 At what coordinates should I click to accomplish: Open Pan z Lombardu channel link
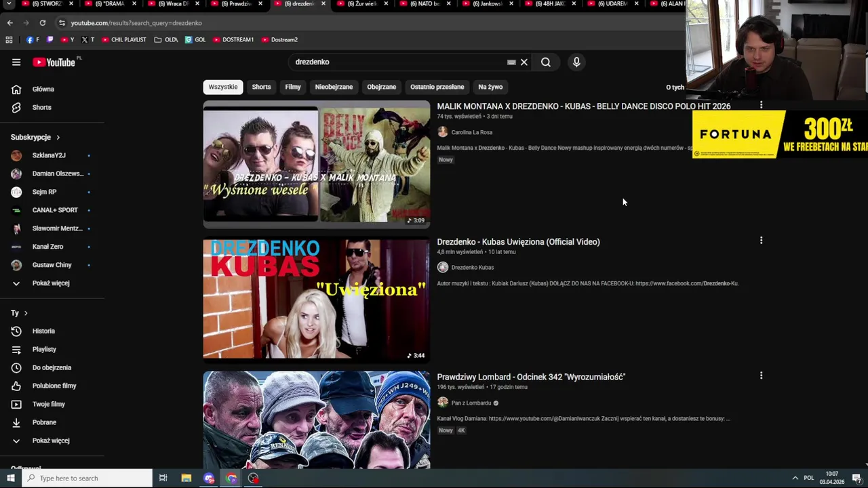point(471,403)
